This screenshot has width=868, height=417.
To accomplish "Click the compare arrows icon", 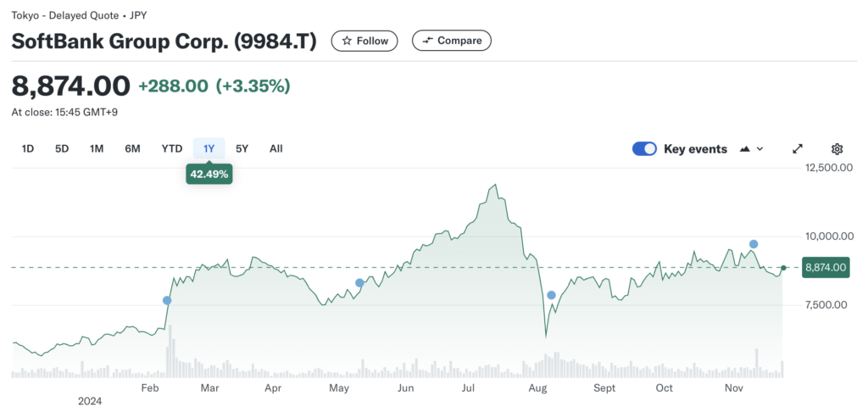I will click(427, 41).
